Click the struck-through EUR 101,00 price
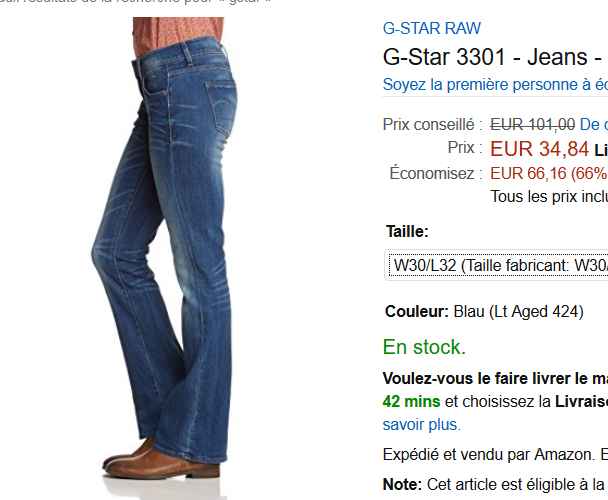This screenshot has height=500, width=608. pyautogui.click(x=532, y=125)
